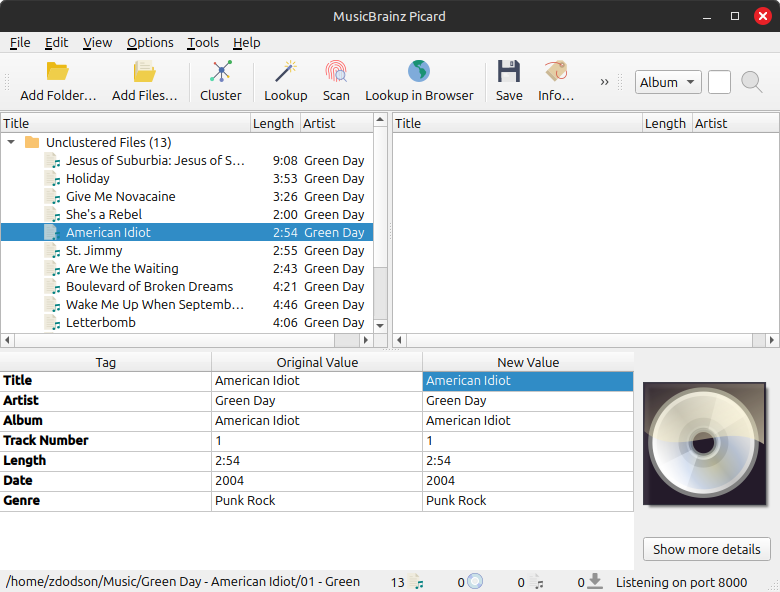Expand hidden toolbar items chevron
This screenshot has height=592, width=780.
tap(604, 82)
